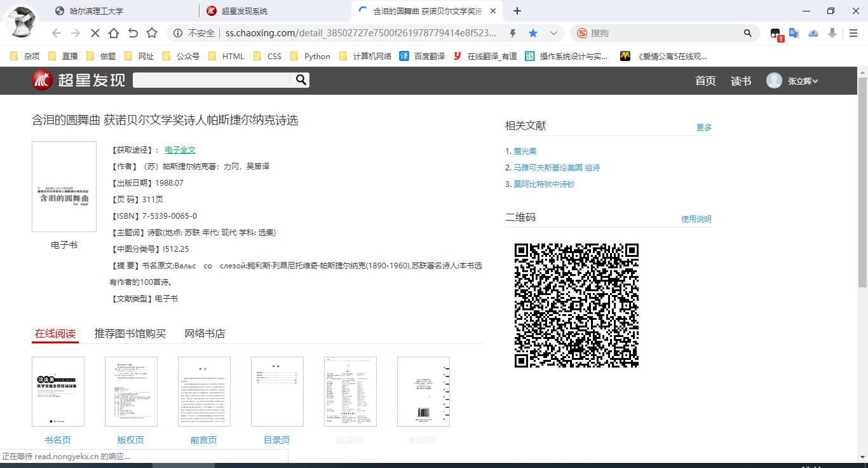This screenshot has width=868, height=468.
Task: Click the user avatar in header
Action: (774, 81)
